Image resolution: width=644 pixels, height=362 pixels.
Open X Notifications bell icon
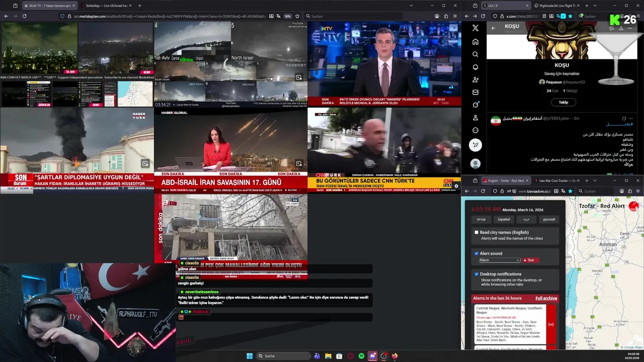[x=475, y=67]
